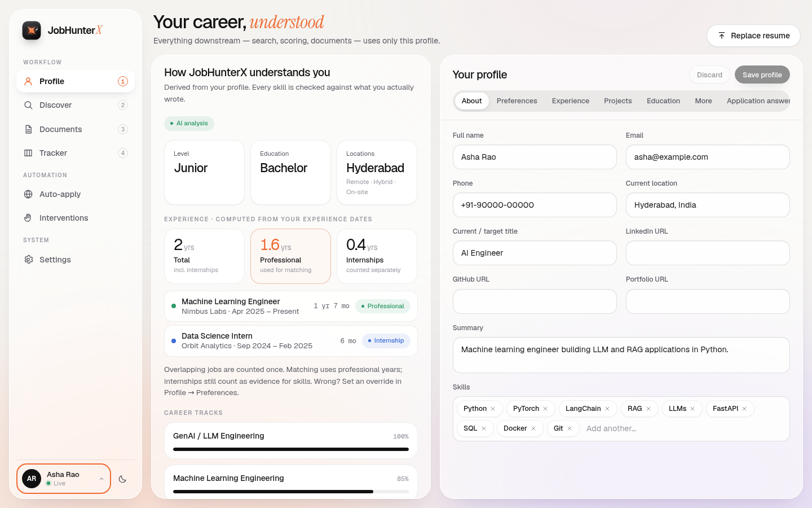
Task: Remove the PyTorch skill tag
Action: [x=545, y=409]
